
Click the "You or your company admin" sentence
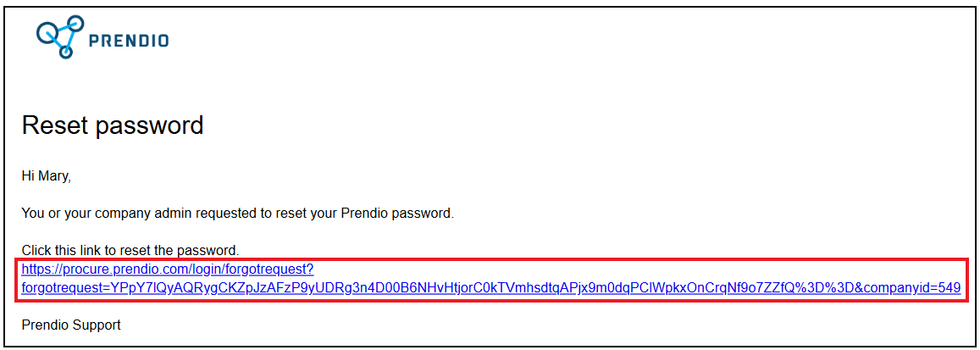pyautogui.click(x=237, y=214)
